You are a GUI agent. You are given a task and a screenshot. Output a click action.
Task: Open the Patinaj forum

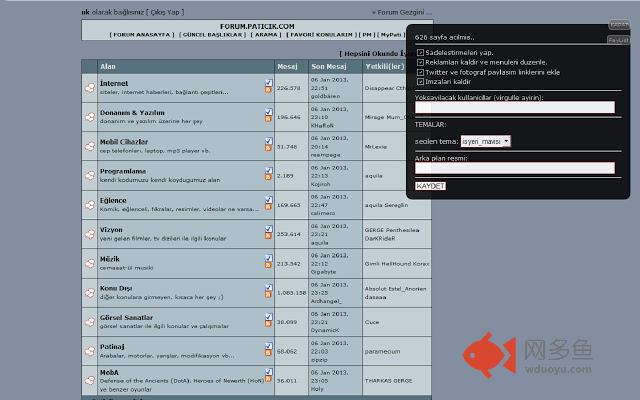pyautogui.click(x=112, y=347)
